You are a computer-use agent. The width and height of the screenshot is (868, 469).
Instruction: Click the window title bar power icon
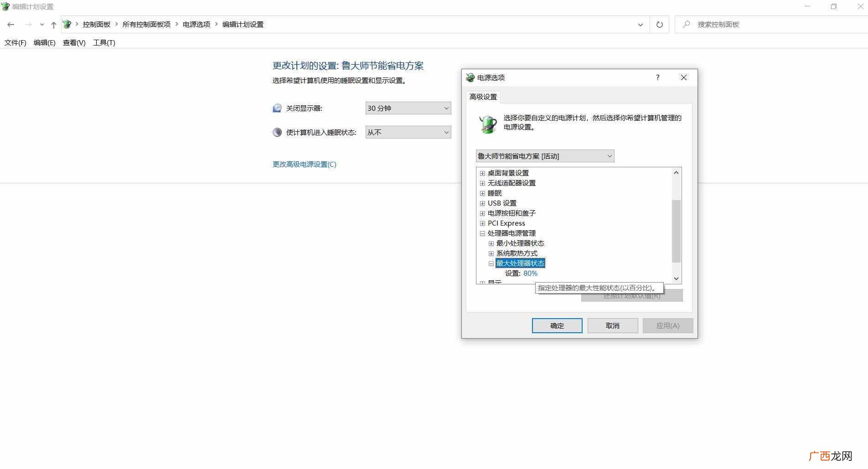5,6
